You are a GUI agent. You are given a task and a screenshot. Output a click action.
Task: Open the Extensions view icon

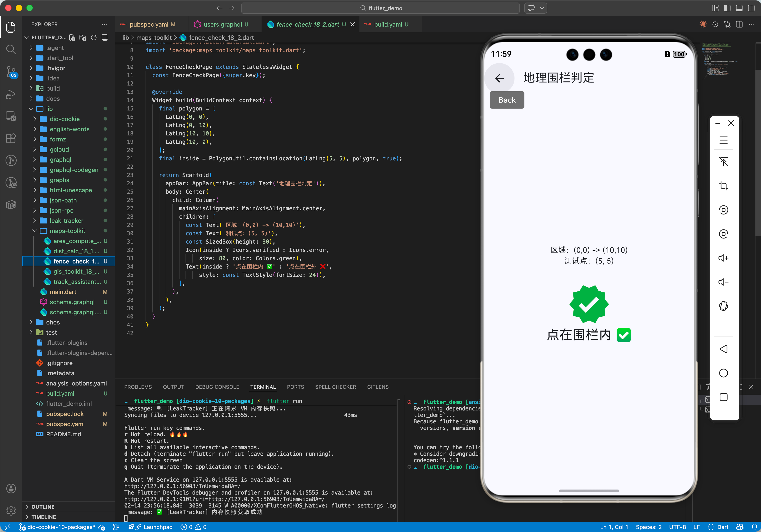11,138
